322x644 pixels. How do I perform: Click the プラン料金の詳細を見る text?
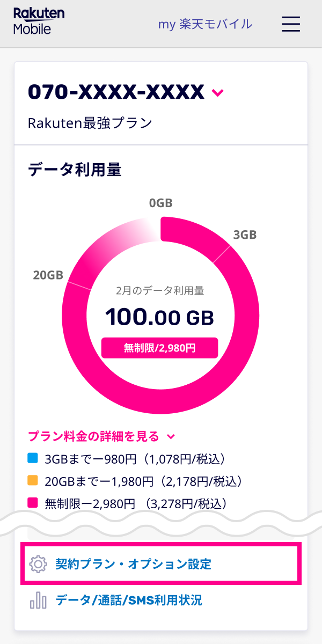point(93,436)
